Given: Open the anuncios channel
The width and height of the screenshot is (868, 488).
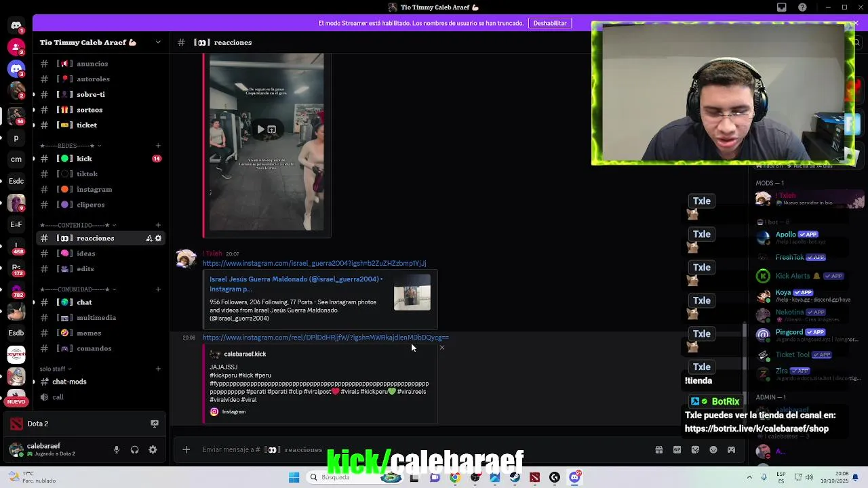Looking at the screenshot, I should (101, 64).
